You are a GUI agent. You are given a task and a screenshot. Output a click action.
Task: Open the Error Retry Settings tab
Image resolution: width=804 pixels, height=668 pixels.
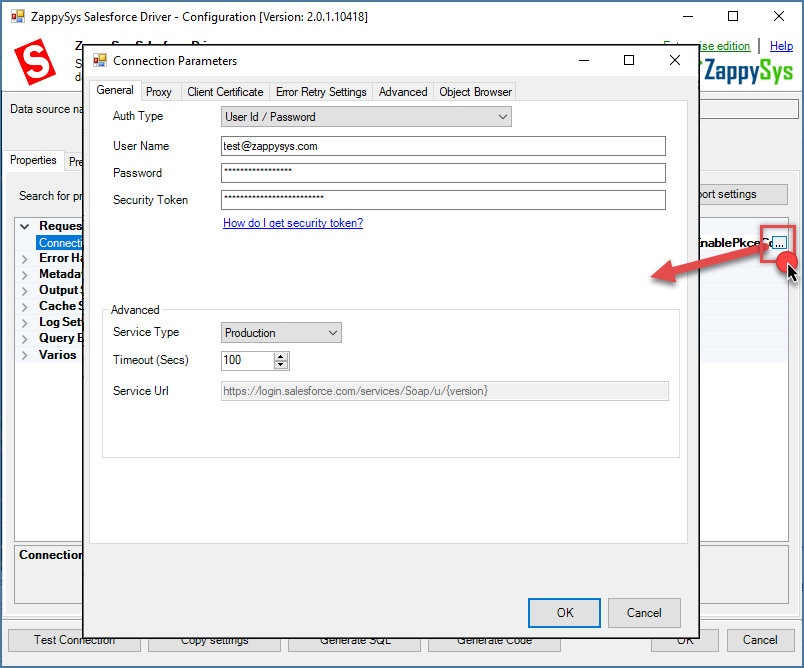(321, 92)
